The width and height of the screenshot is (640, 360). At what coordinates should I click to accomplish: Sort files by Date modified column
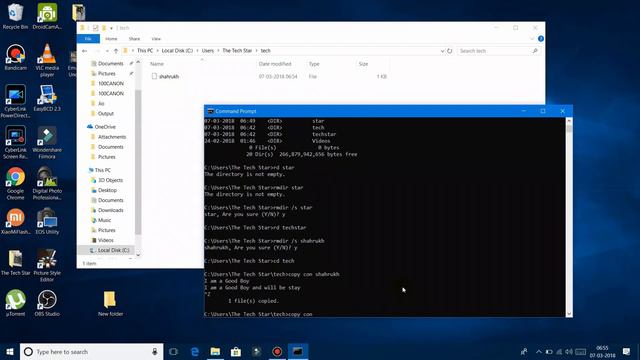[x=280, y=64]
